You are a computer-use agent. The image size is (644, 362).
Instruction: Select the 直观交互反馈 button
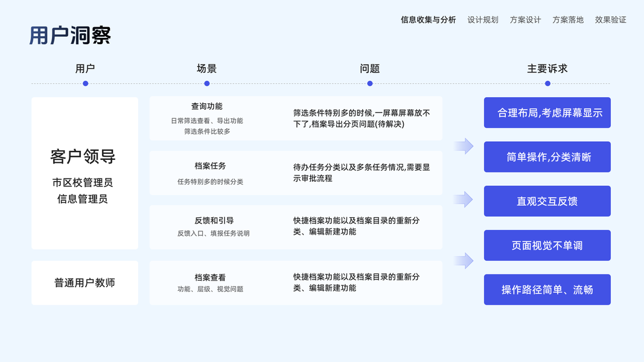pos(547,201)
